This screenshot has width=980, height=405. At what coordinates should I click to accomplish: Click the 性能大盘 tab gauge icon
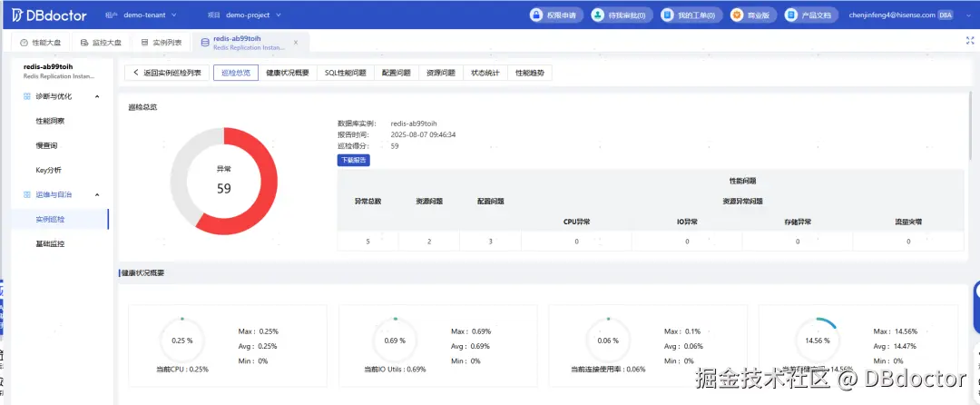pos(24,43)
